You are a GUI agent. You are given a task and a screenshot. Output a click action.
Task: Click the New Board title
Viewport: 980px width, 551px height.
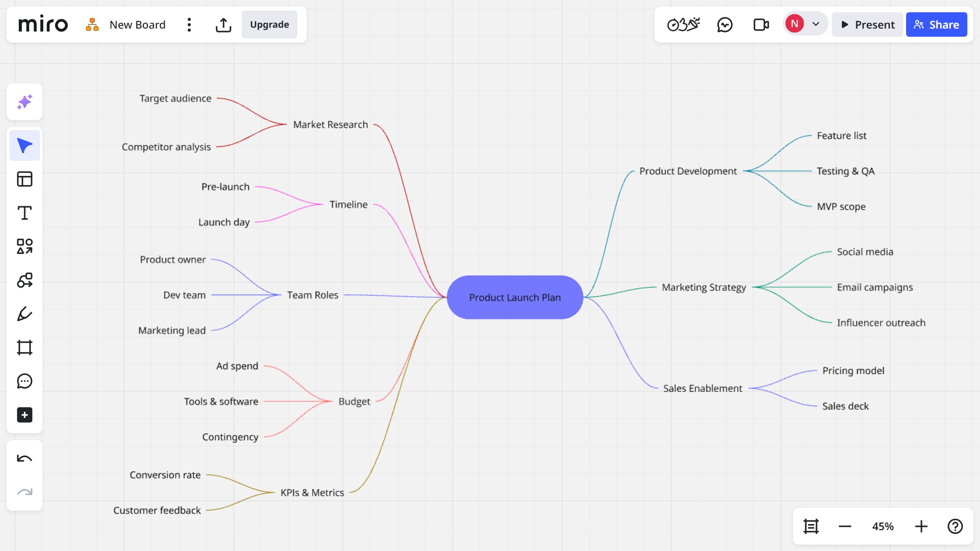(137, 24)
